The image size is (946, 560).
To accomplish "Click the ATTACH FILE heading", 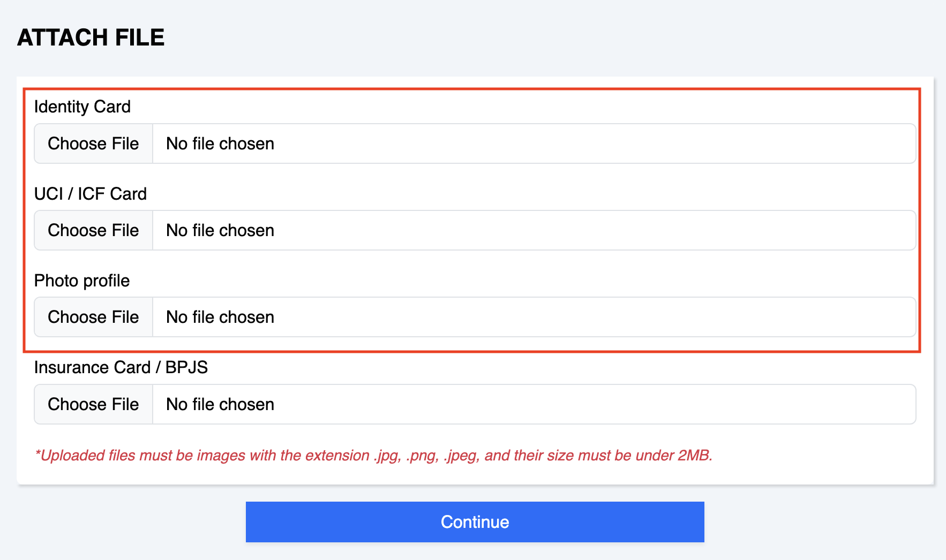I will [x=91, y=37].
